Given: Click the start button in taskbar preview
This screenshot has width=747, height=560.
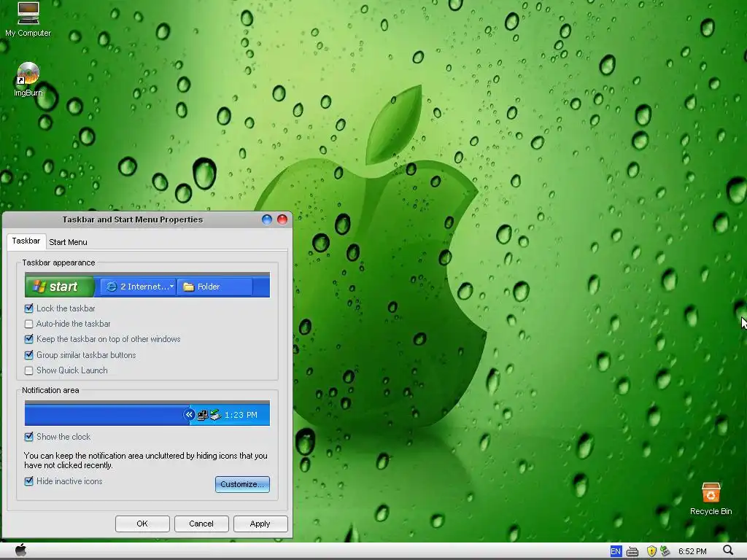Looking at the screenshot, I should point(60,287).
